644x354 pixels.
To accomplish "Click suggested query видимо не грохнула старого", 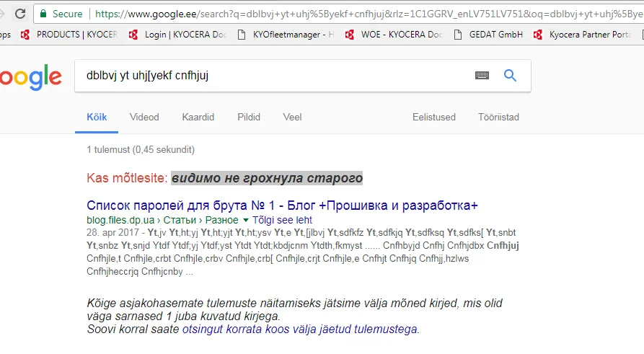I will point(267,178).
